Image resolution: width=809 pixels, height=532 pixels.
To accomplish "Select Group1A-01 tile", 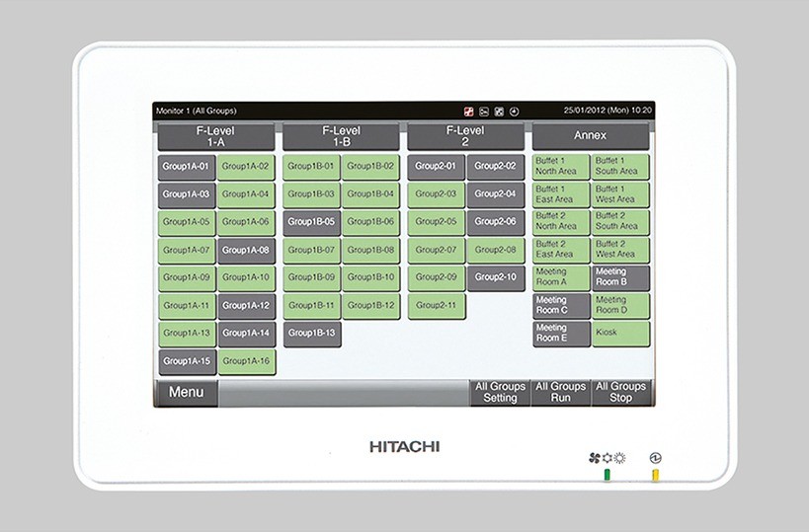I will click(x=187, y=168).
